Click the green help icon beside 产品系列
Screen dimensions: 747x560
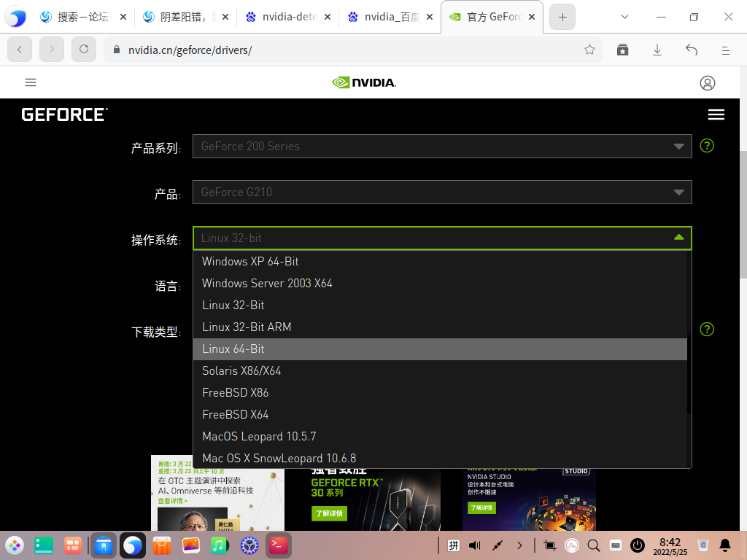coord(706,146)
